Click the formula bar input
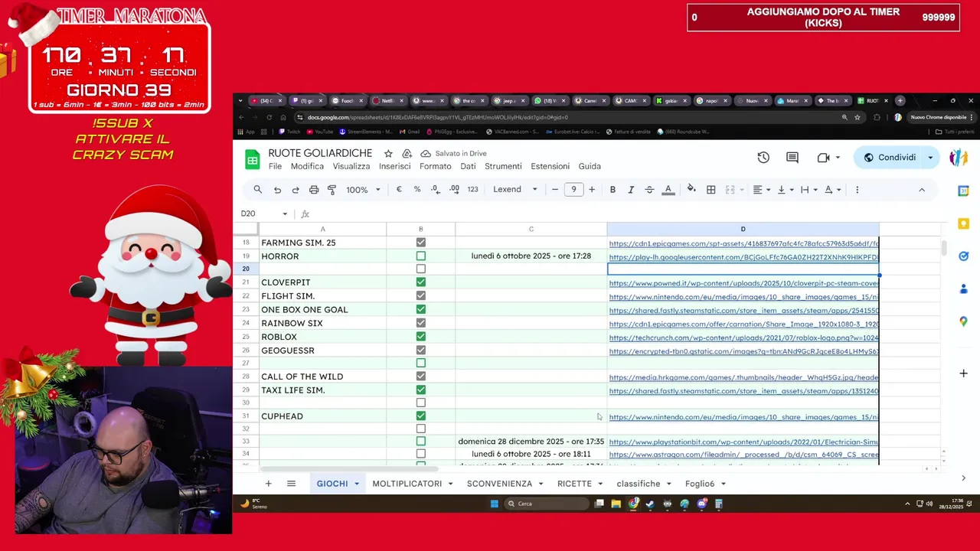 pos(628,214)
